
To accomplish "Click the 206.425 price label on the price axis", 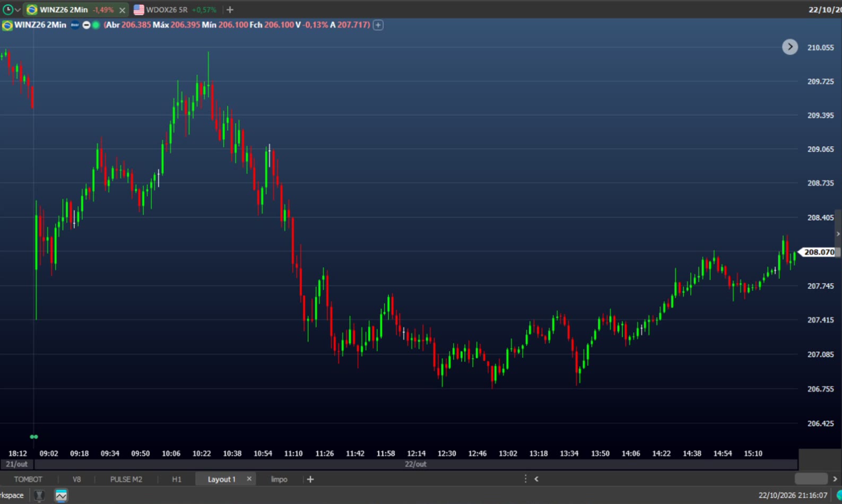I will 820,423.
